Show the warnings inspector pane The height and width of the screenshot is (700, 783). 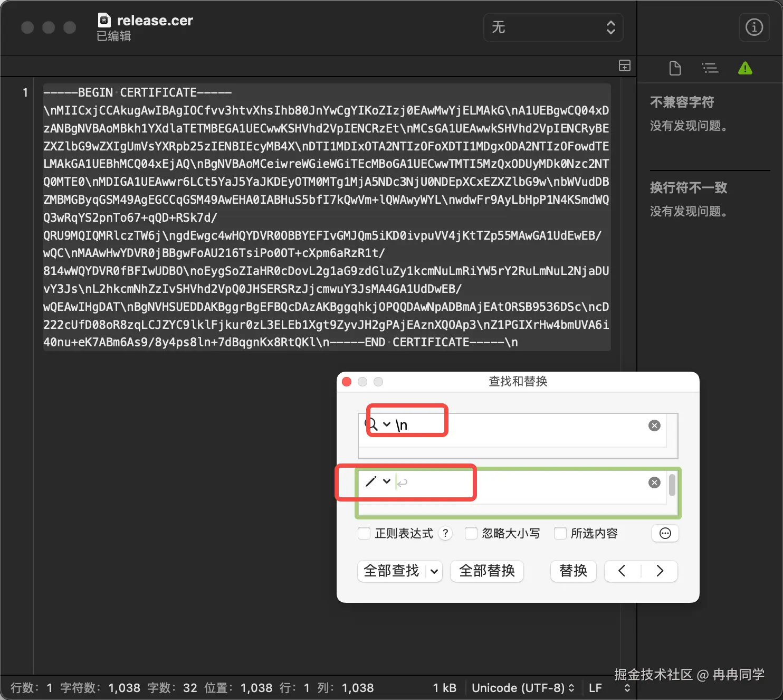click(x=745, y=68)
